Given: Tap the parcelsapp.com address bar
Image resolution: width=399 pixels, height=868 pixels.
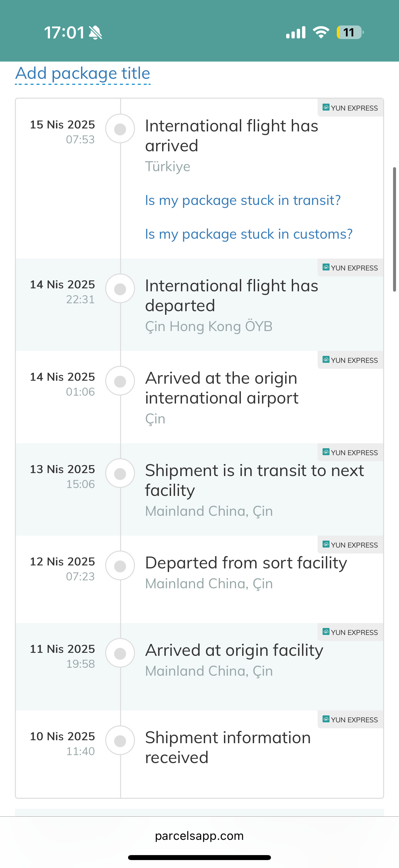Looking at the screenshot, I should coord(199,836).
